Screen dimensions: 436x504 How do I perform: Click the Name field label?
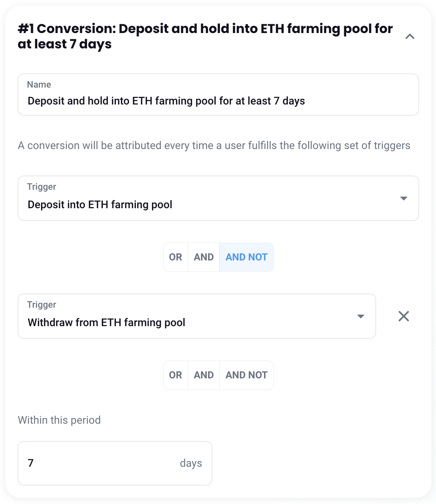point(39,85)
